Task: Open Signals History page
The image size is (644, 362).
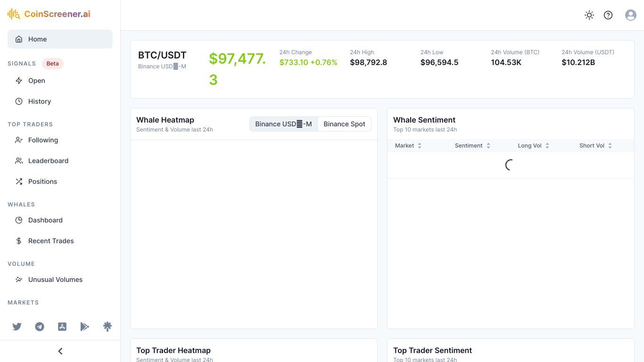Action: click(60, 101)
